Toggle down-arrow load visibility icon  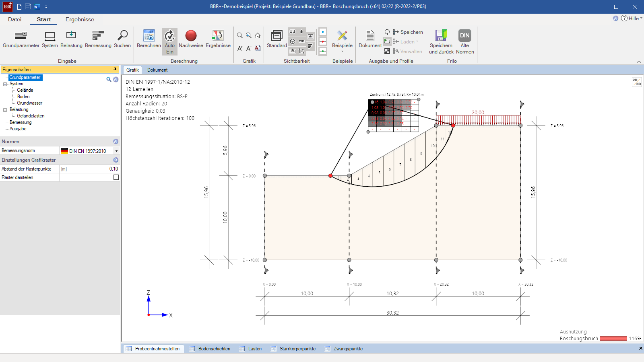301,32
